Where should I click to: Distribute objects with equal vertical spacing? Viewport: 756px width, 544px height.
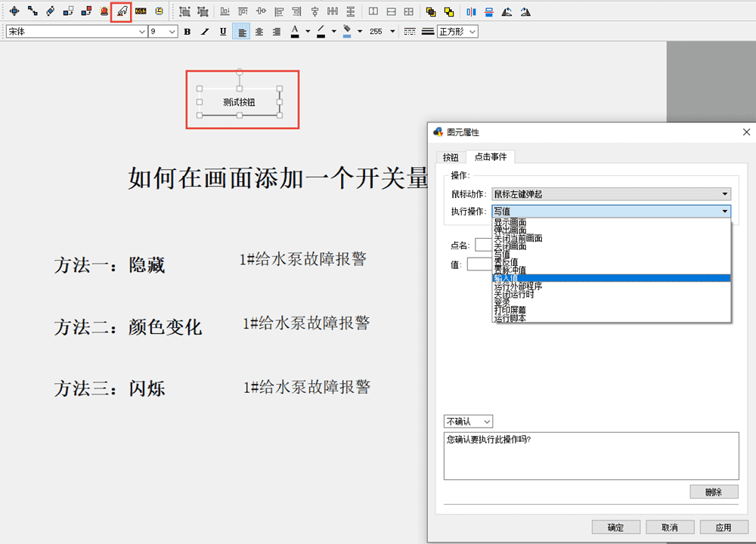coord(351,11)
